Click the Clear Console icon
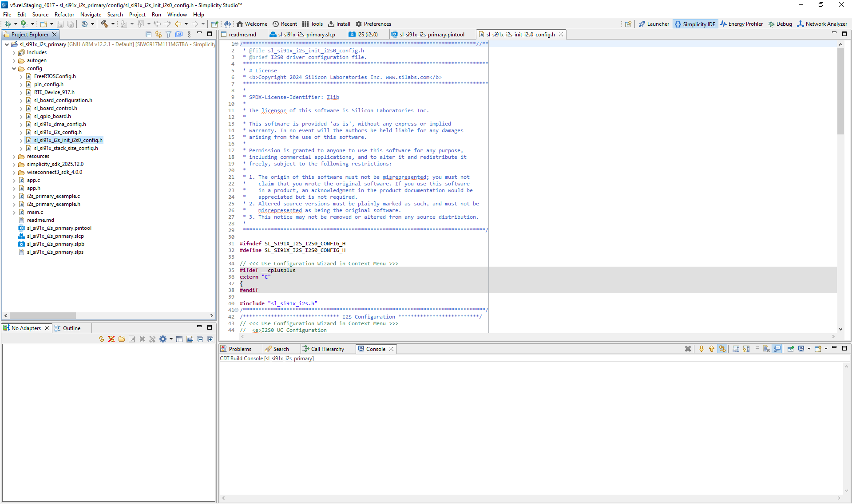The height and width of the screenshot is (504, 852). click(x=688, y=349)
